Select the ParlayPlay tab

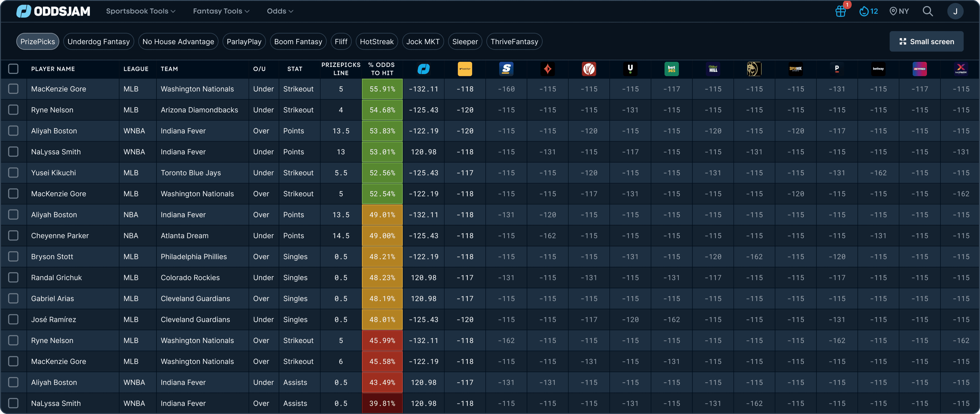click(244, 42)
